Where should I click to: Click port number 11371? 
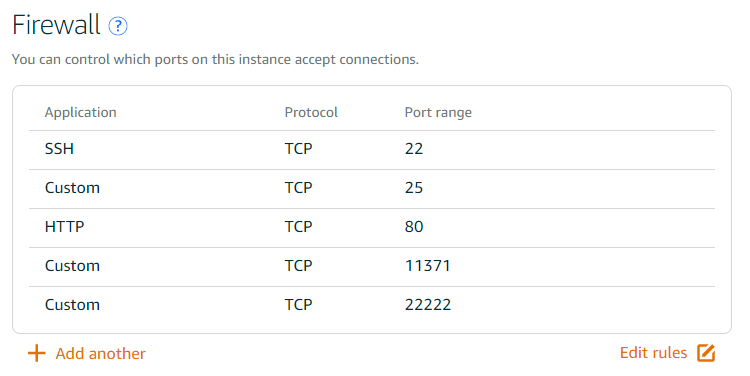428,266
